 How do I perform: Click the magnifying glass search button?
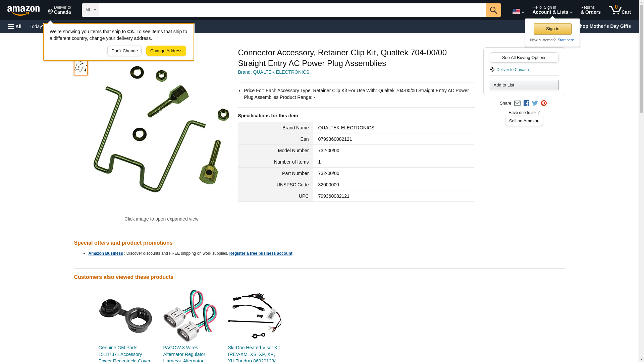click(x=493, y=10)
